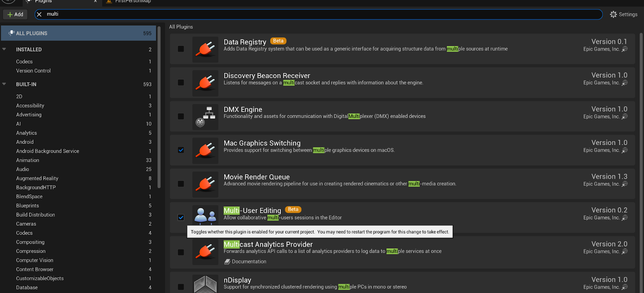Select the Computer Vision category

78,260
